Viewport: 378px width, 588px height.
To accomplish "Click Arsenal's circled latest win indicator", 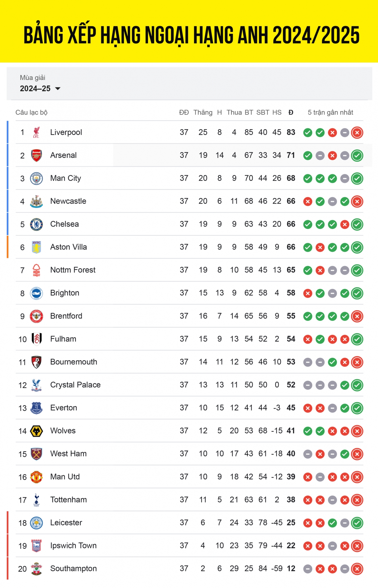I will (357, 156).
